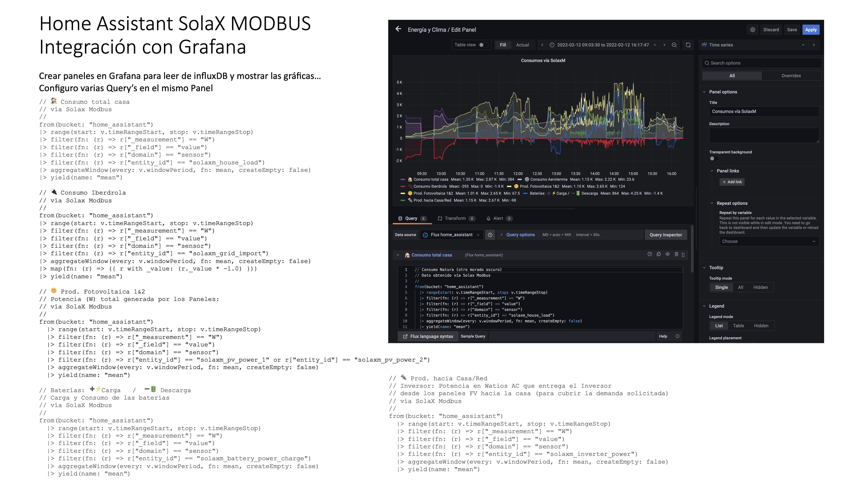Screen dimensions: 868x488
Task: Duplicate the Consumo total casa query
Action: 658,254
